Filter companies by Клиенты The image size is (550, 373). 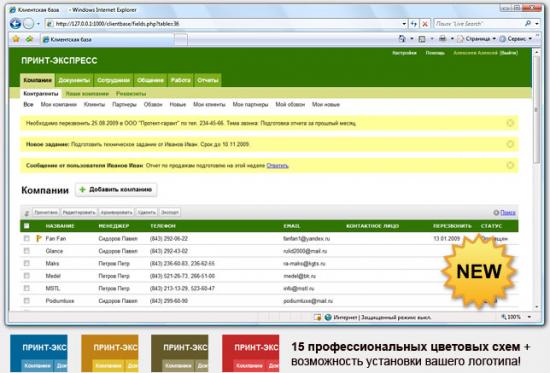[94, 104]
